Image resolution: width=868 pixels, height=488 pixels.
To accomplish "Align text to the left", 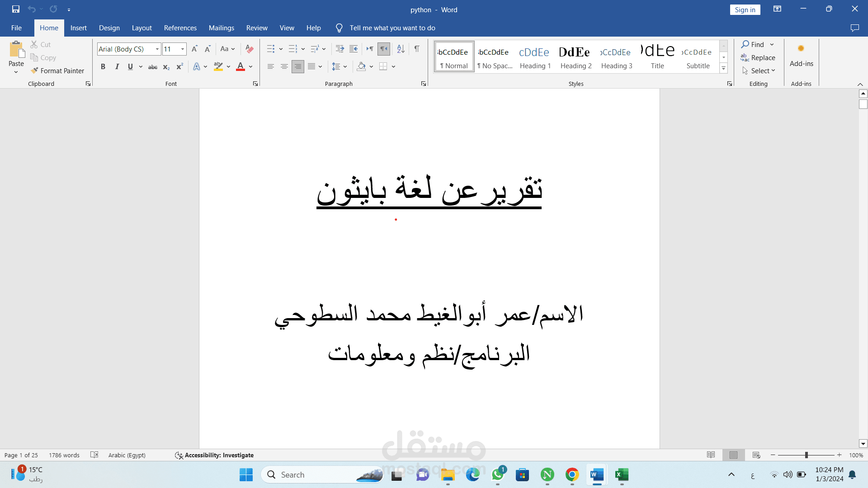I will [x=271, y=67].
